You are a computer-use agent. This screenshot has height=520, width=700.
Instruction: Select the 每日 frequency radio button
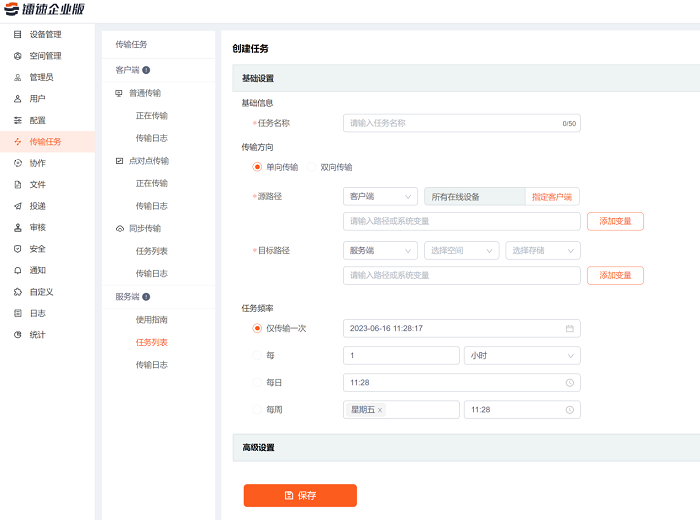(257, 382)
